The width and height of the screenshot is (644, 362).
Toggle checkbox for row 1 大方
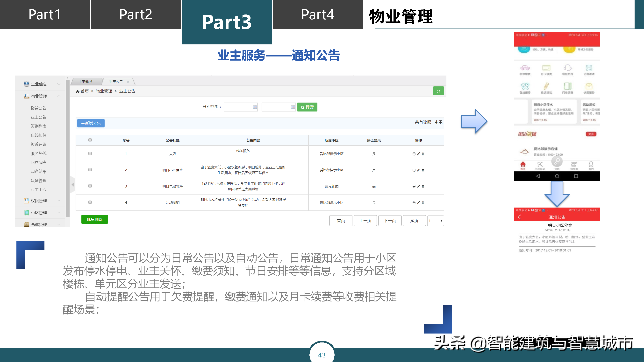[90, 153]
